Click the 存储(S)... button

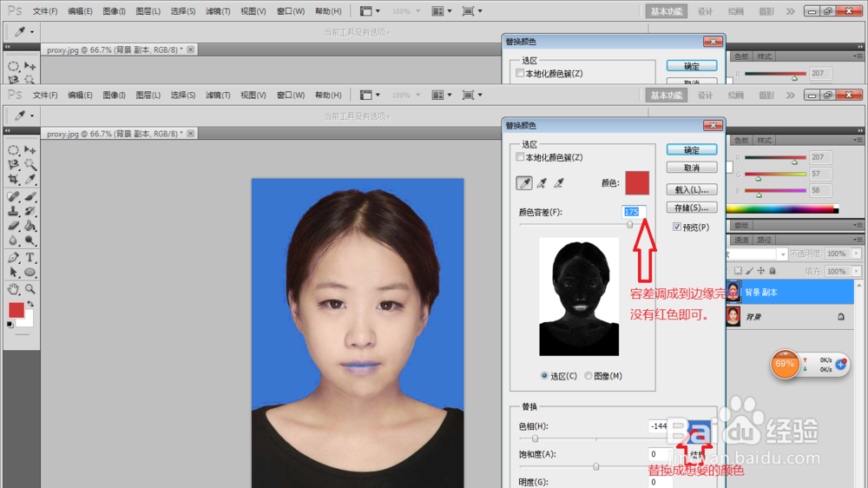(692, 208)
